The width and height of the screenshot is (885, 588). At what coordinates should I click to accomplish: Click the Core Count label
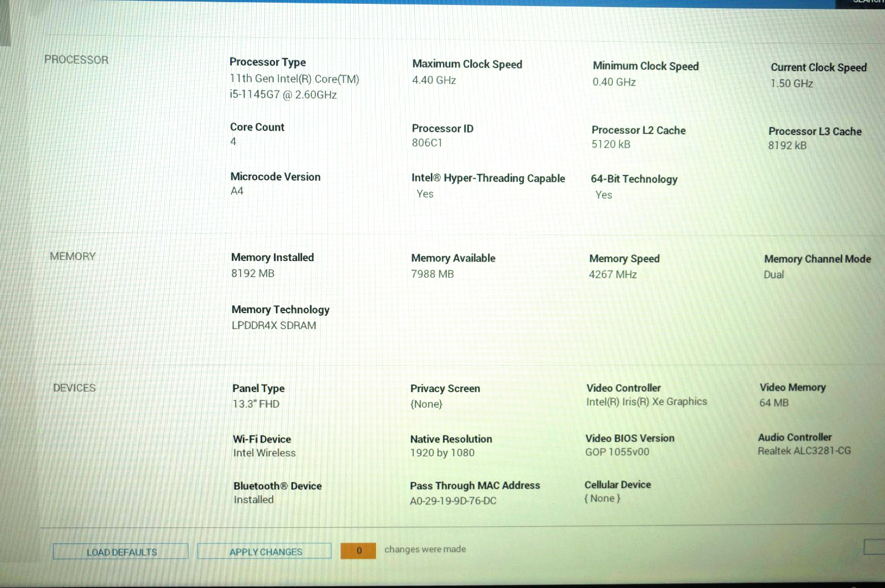257,127
